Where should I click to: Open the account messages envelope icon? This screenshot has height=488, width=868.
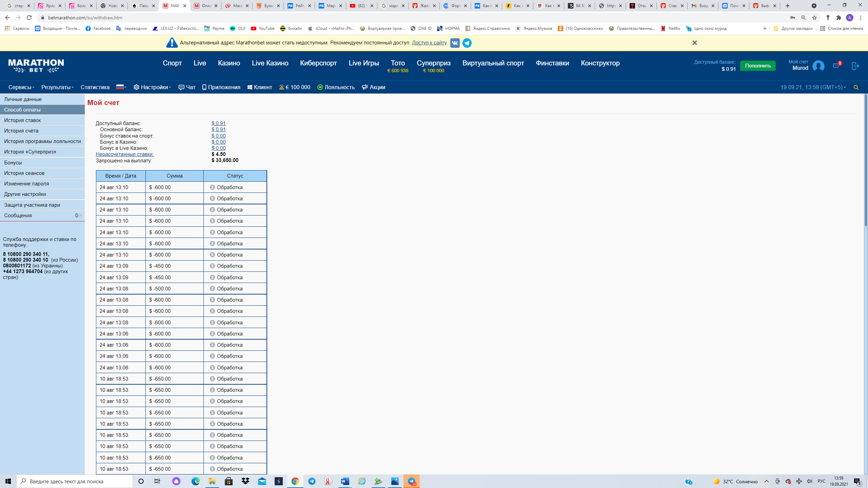point(836,66)
